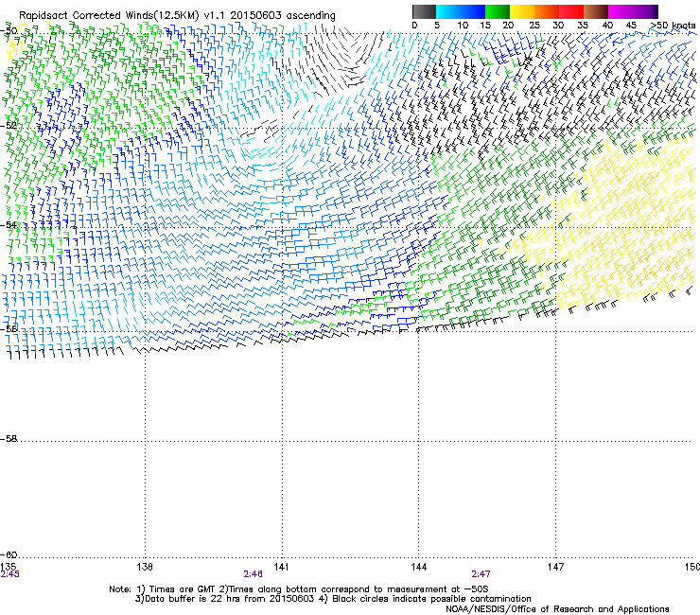The height and width of the screenshot is (615, 700).
Task: Click the legend tick label '40'
Action: pos(607,25)
